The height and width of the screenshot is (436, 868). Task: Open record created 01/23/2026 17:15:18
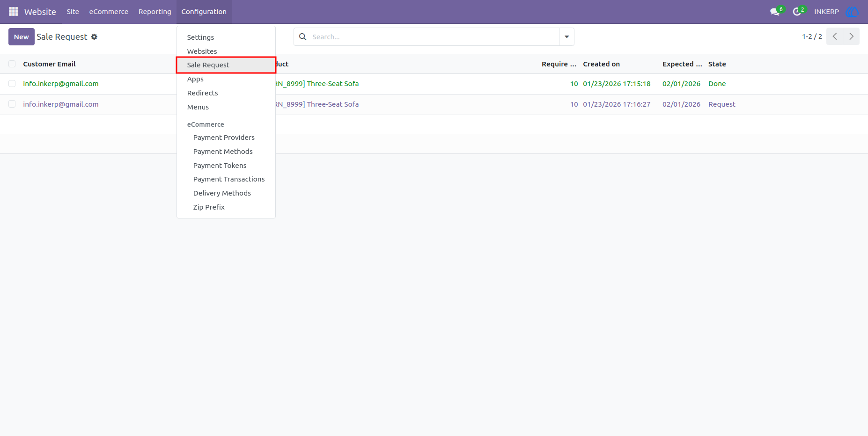pos(617,84)
